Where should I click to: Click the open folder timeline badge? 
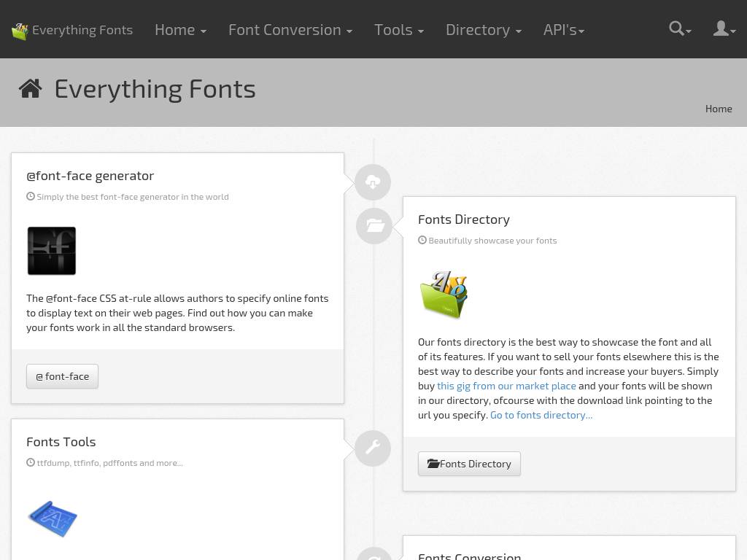click(374, 226)
